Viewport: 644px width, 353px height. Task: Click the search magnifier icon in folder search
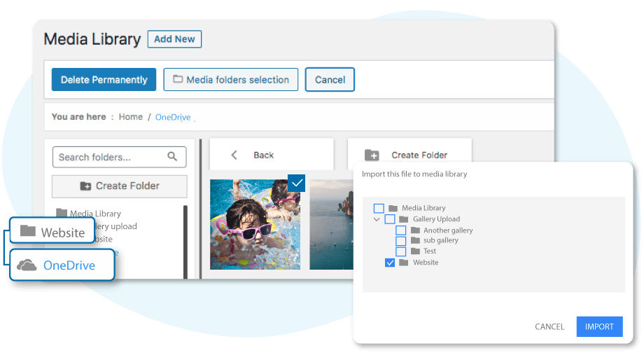pyautogui.click(x=172, y=157)
